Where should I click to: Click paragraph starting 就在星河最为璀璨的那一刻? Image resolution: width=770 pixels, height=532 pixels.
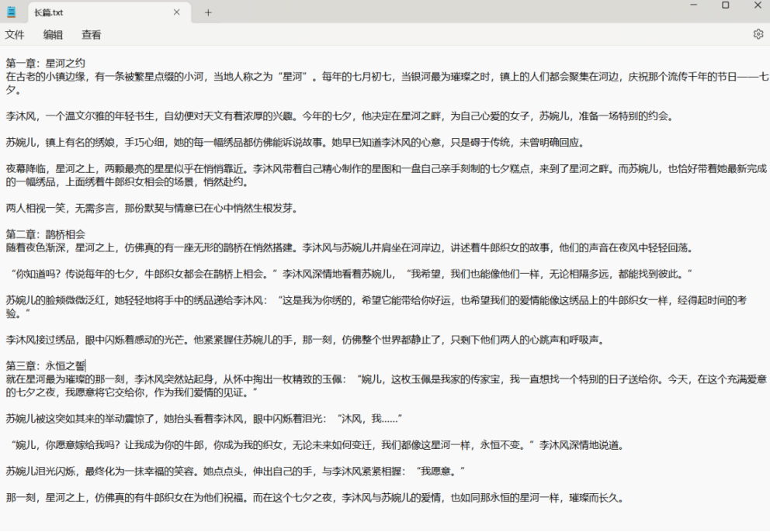(x=387, y=386)
